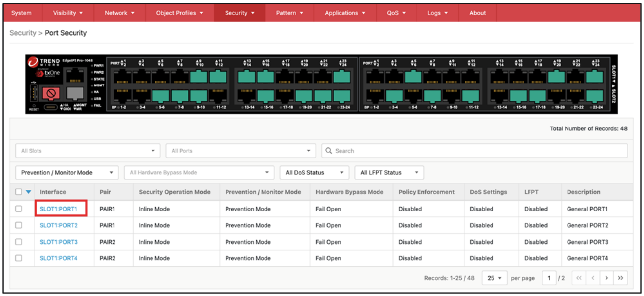Open the Network menu

pos(120,13)
